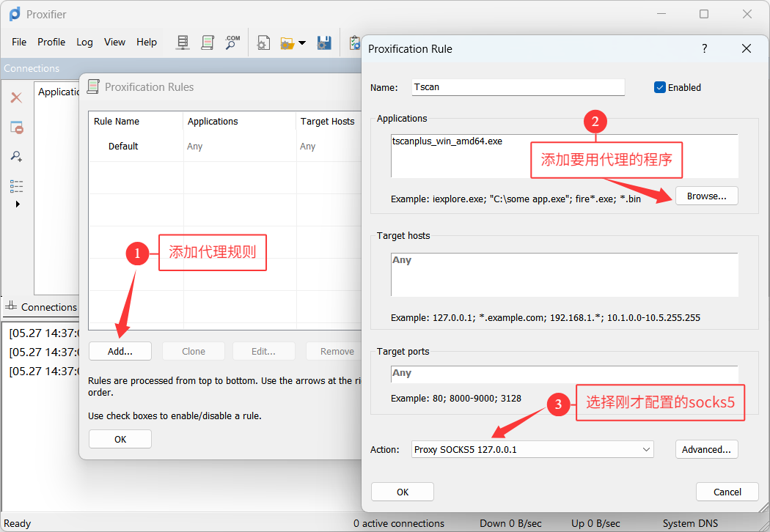770x532 pixels.
Task: Click the Proxifier logo icon in the title bar
Action: 15,14
